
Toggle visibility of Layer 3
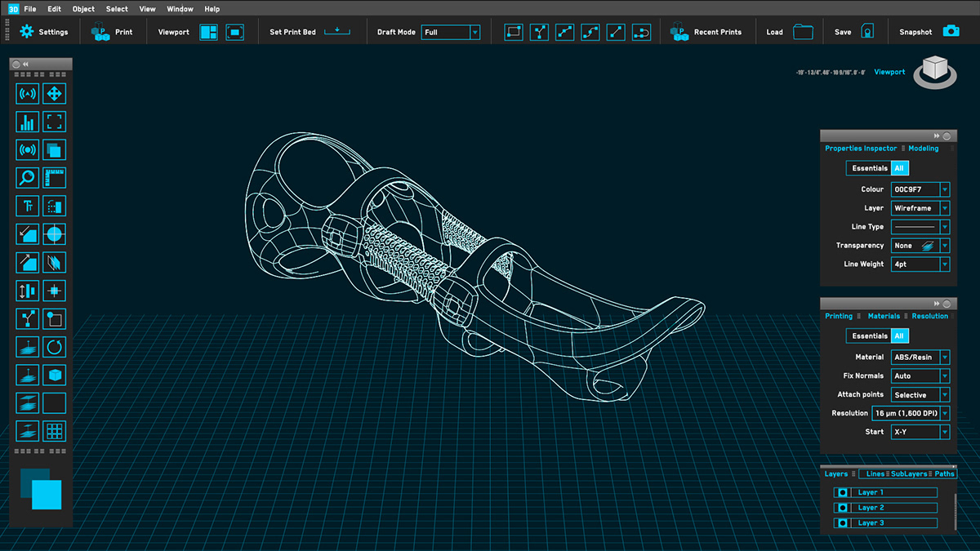pyautogui.click(x=843, y=523)
